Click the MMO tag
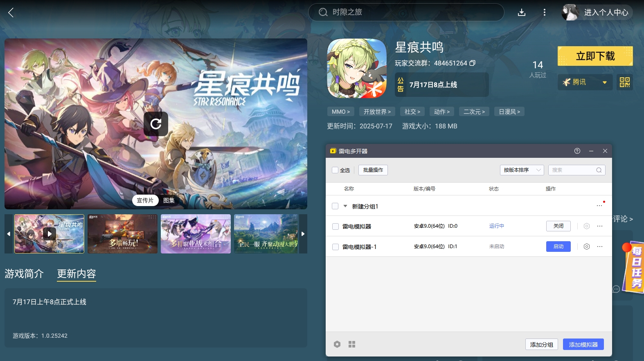Image resolution: width=644 pixels, height=361 pixels. click(341, 112)
